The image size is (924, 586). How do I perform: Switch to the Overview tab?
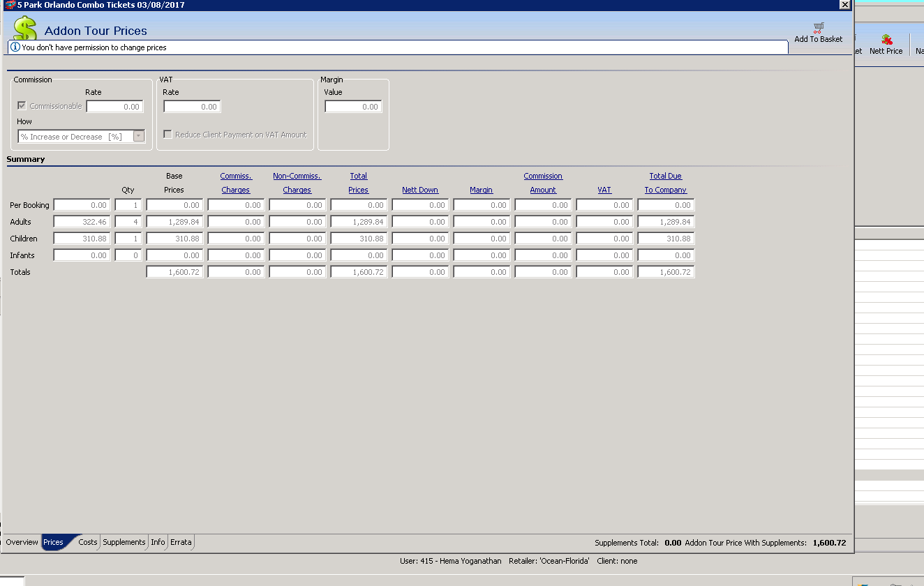tap(22, 542)
